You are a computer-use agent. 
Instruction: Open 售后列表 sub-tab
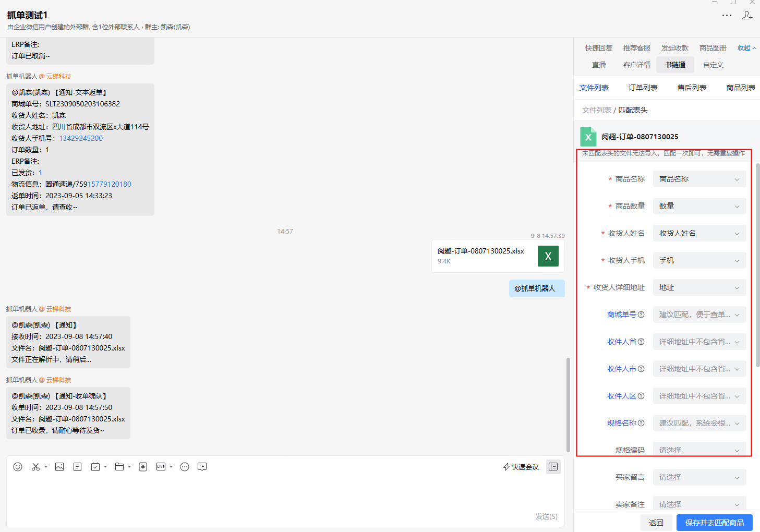[692, 88]
